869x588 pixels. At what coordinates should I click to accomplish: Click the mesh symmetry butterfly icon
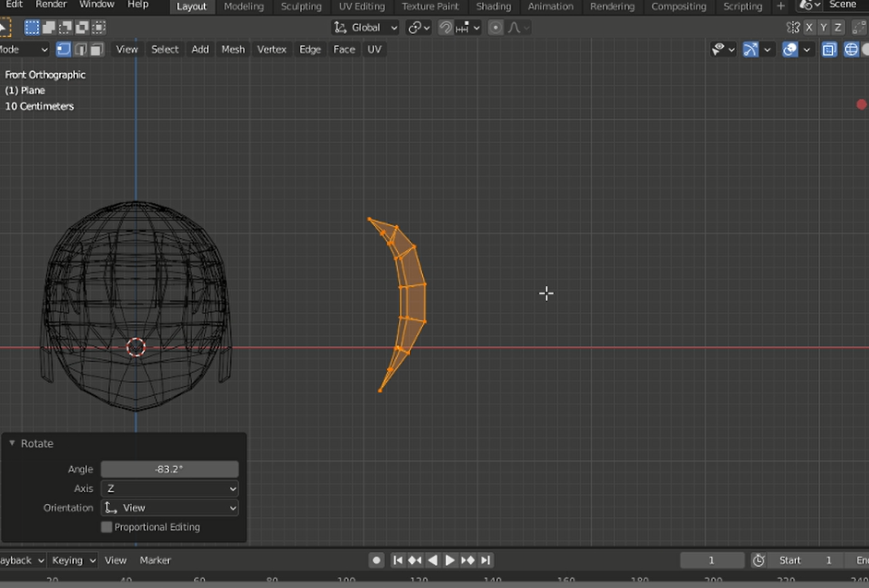click(x=793, y=27)
